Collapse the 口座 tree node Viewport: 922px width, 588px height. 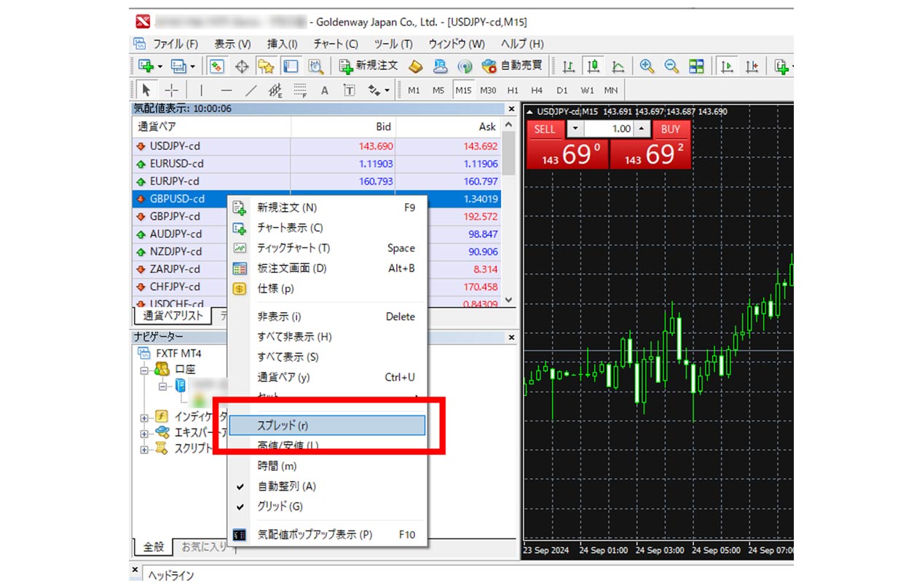(x=144, y=370)
